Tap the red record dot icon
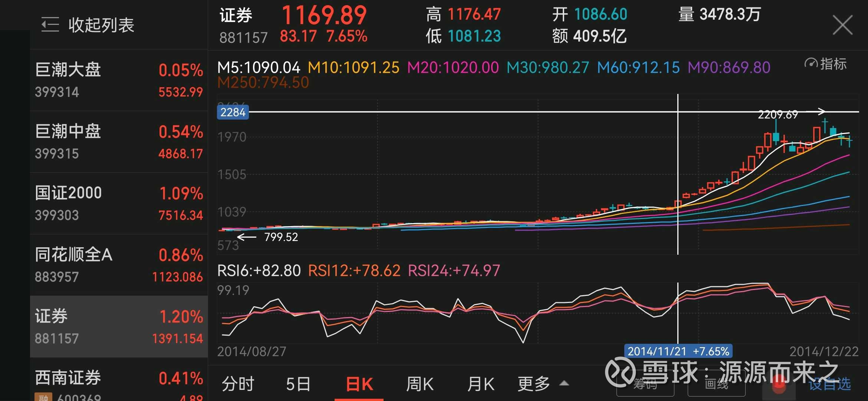Screen dimensions: 868x401 [779, 385]
